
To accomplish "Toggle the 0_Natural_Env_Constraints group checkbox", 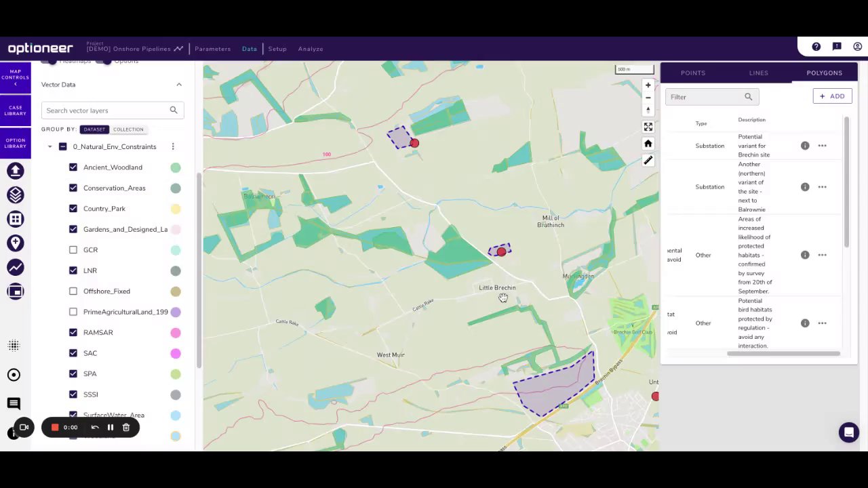I will click(62, 146).
